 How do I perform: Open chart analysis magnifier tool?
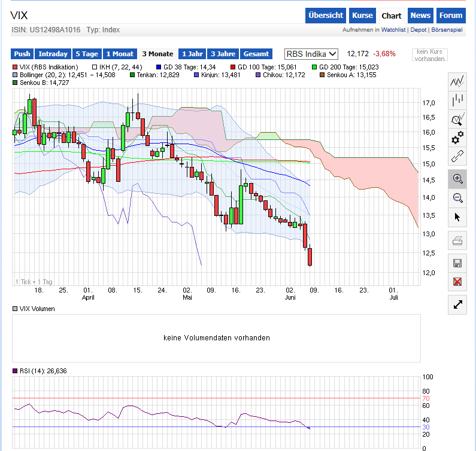(458, 119)
